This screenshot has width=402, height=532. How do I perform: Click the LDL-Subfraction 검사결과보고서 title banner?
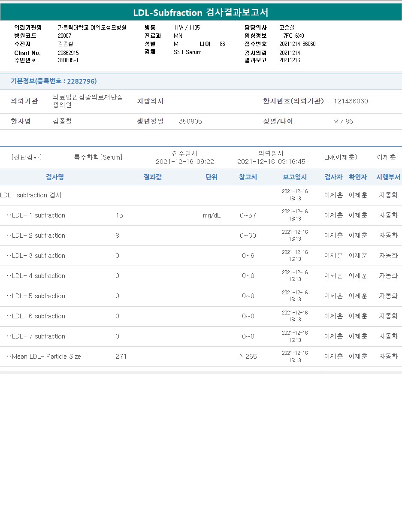click(201, 12)
